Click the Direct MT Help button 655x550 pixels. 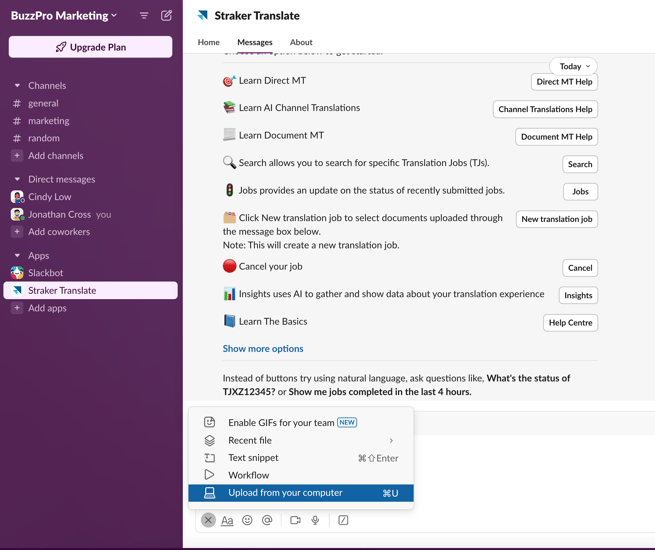(x=564, y=82)
